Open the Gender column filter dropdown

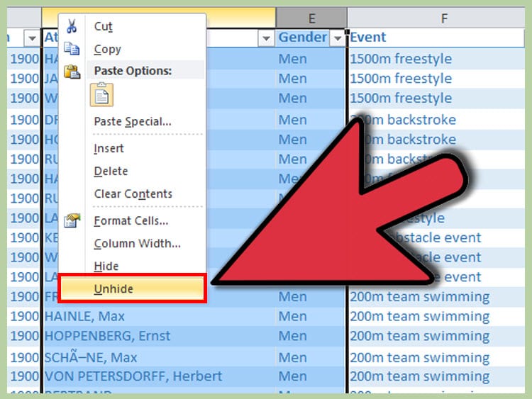(336, 38)
